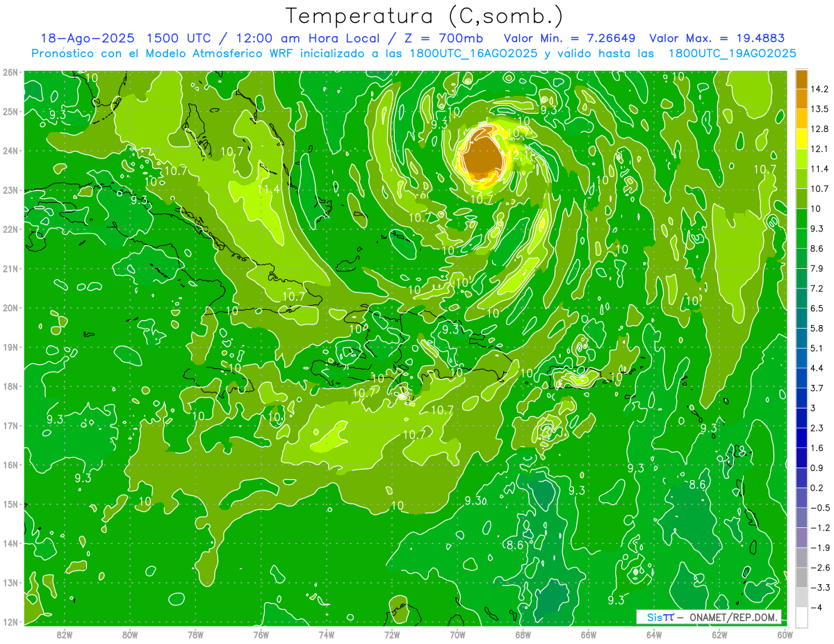Click the '7.9' color scale label
The image size is (834, 644).
pos(818,269)
